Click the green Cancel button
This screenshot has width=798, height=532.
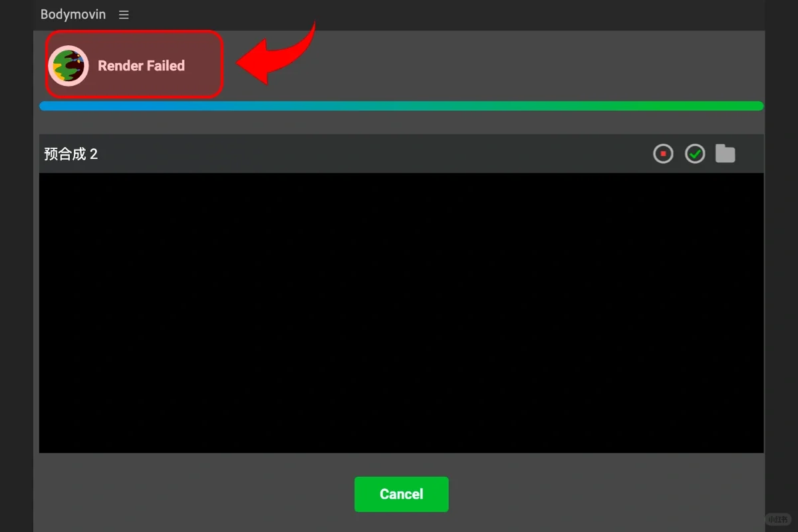pos(402,494)
